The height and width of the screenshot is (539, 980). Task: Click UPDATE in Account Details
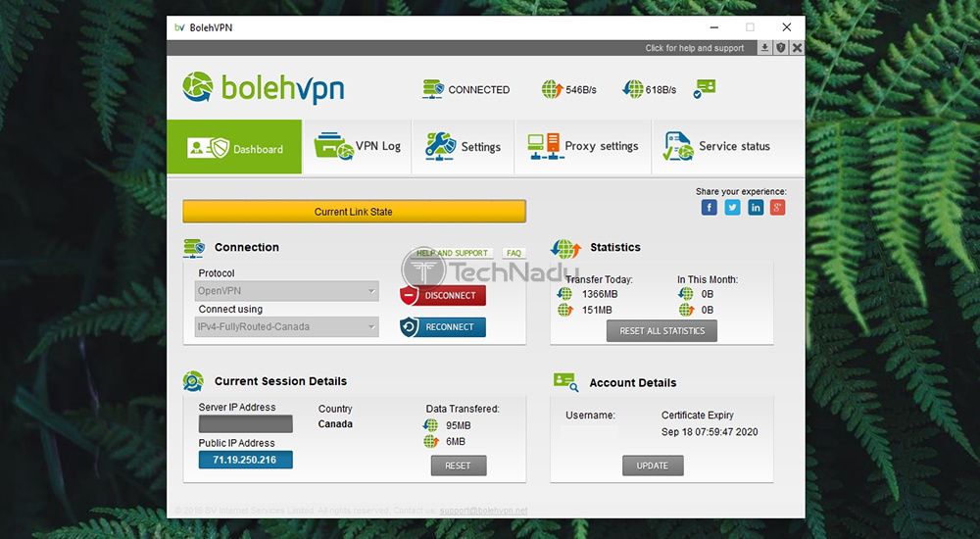pyautogui.click(x=653, y=465)
